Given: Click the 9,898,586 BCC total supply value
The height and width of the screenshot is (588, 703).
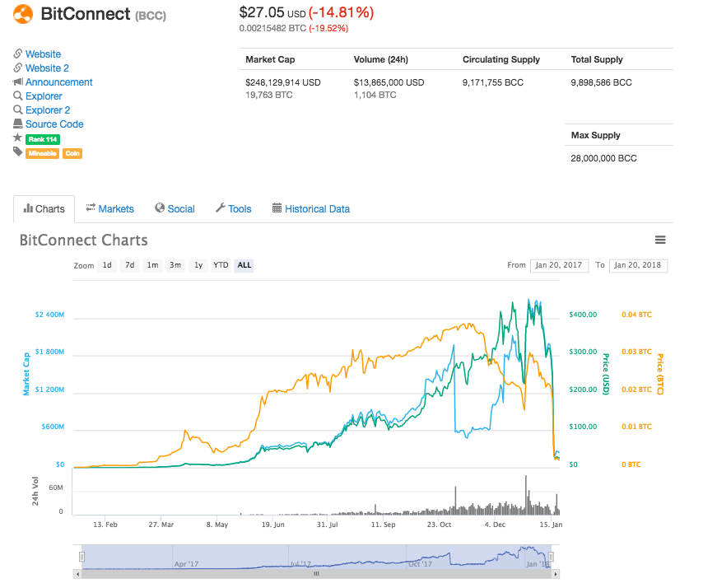Looking at the screenshot, I should (601, 82).
